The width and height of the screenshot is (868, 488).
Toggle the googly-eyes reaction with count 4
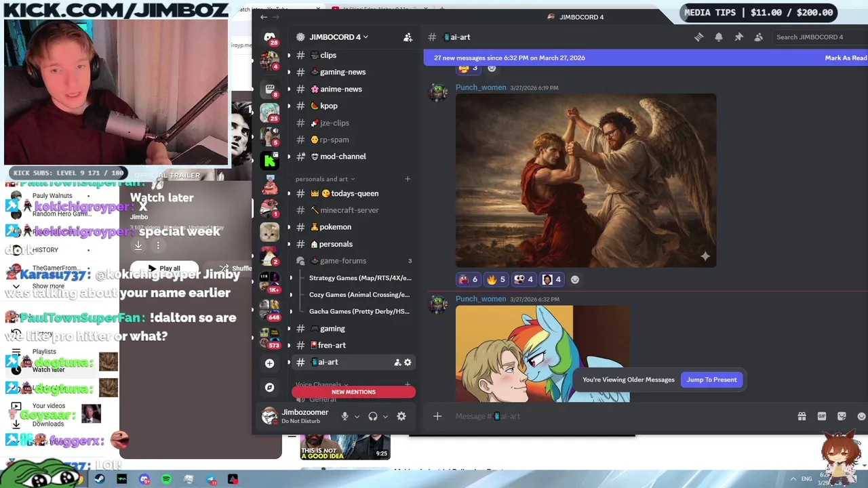(x=524, y=279)
